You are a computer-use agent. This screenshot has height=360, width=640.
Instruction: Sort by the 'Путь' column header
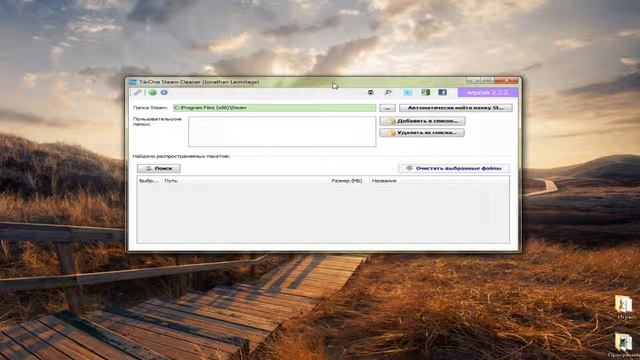point(171,181)
